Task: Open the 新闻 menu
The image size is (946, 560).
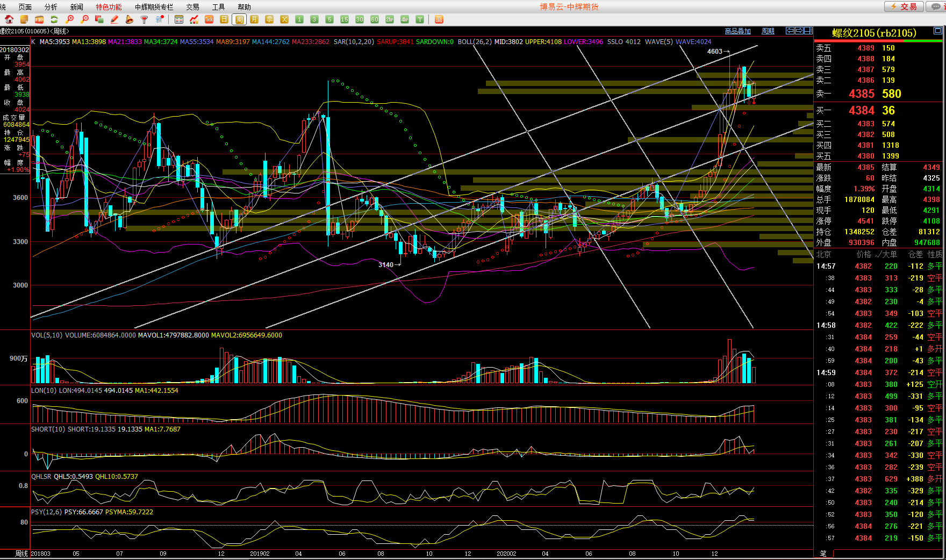Action: 76,7
